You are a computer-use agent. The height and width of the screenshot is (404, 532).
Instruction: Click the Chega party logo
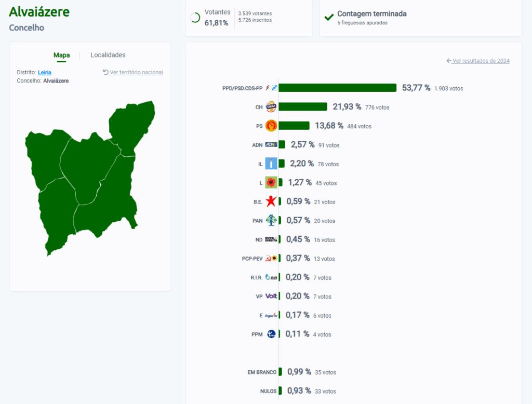pyautogui.click(x=271, y=107)
